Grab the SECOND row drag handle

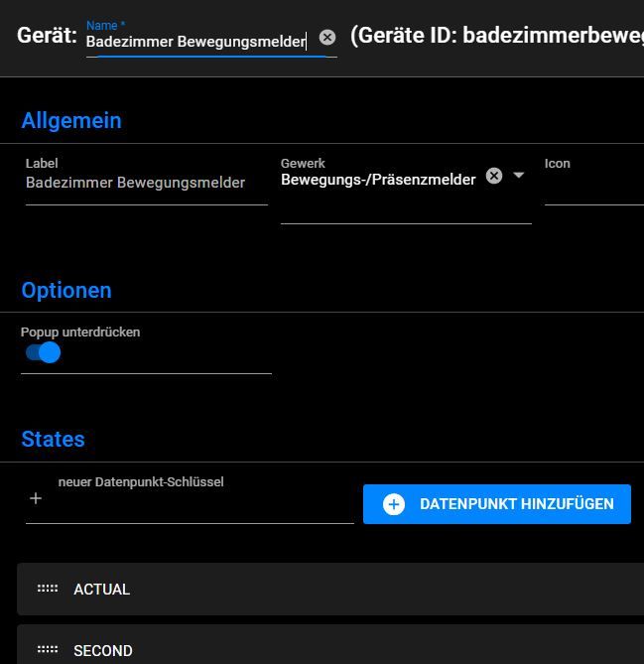click(48, 650)
